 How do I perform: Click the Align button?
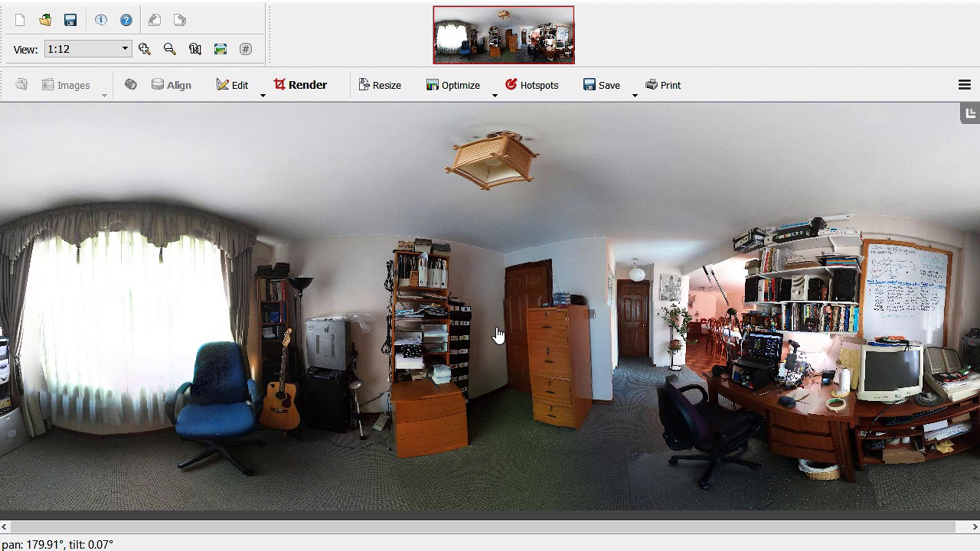click(x=171, y=85)
